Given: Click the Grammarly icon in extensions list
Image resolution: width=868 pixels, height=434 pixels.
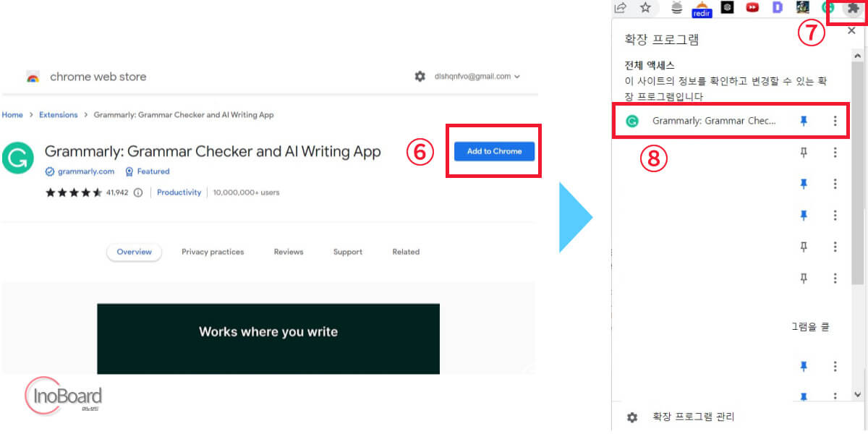Looking at the screenshot, I should pos(632,122).
